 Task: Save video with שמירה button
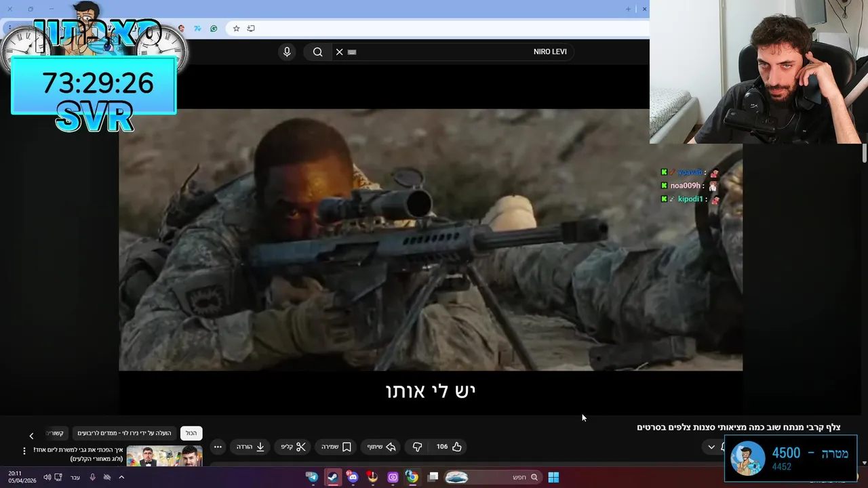(336, 447)
